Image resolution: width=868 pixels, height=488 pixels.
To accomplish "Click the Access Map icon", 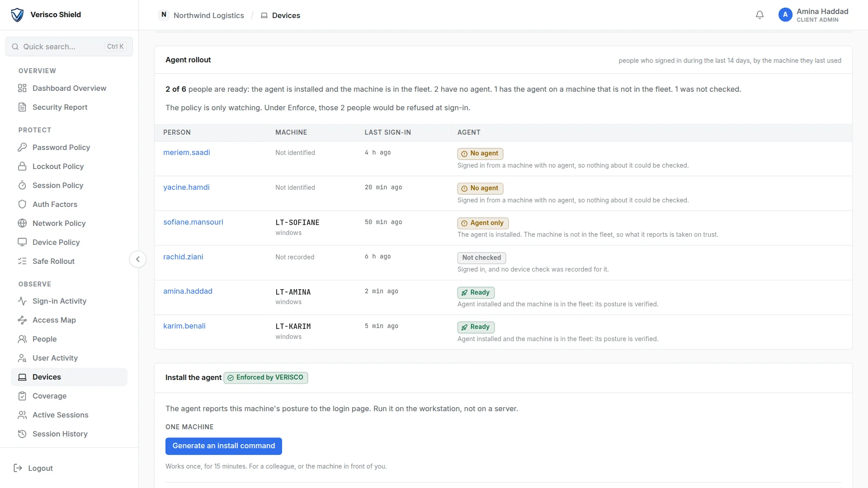I will click(x=22, y=320).
